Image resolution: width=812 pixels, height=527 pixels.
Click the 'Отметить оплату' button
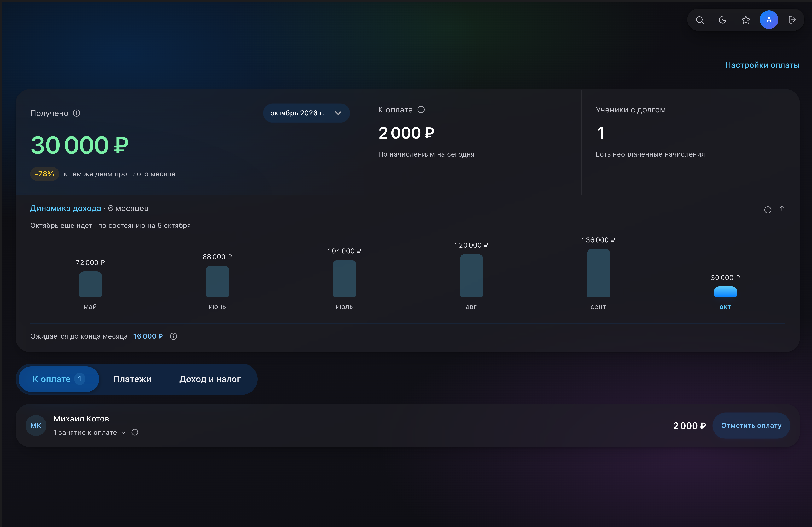(x=751, y=425)
